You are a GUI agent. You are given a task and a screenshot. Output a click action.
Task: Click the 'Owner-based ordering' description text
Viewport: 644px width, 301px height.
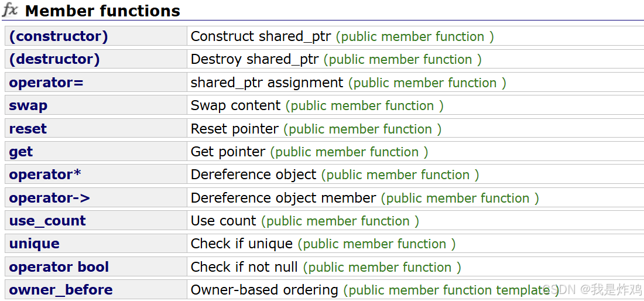pos(264,290)
